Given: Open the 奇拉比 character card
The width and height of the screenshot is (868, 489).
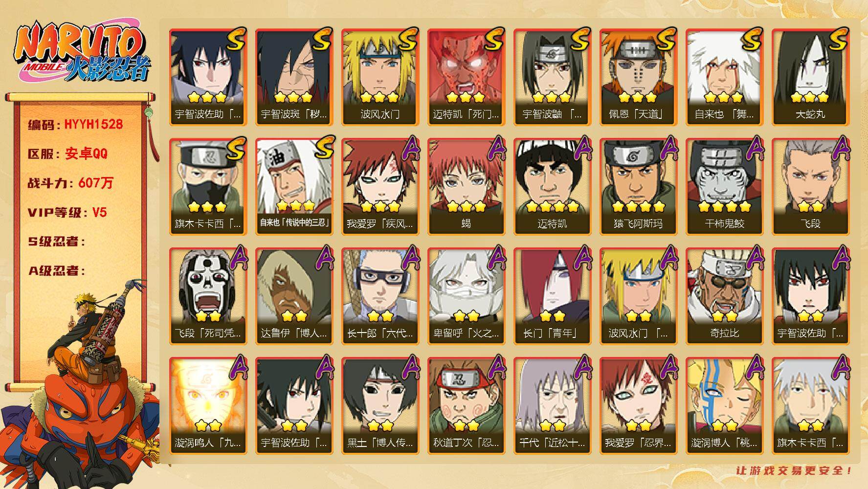Looking at the screenshot, I should pos(724,296).
